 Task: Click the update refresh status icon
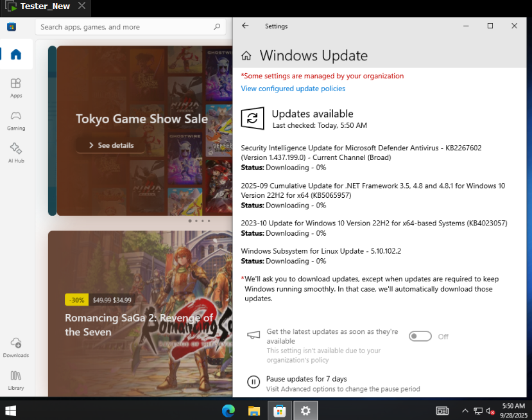(252, 118)
